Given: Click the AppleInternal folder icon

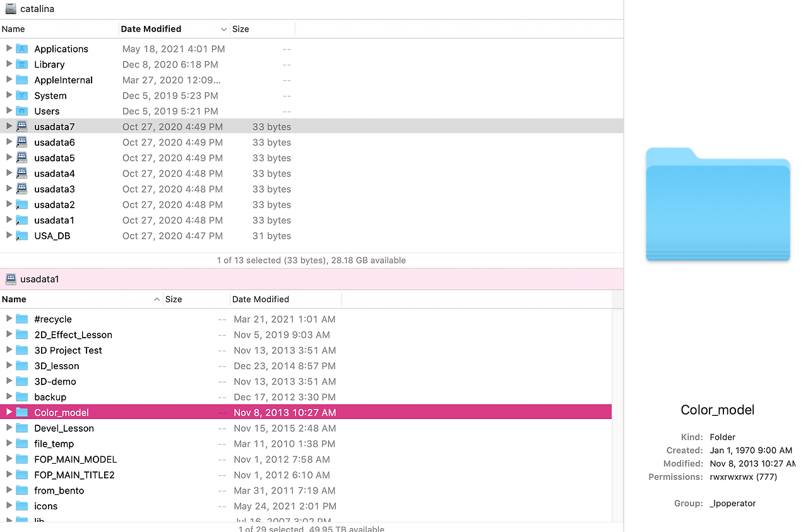Looking at the screenshot, I should click(22, 80).
